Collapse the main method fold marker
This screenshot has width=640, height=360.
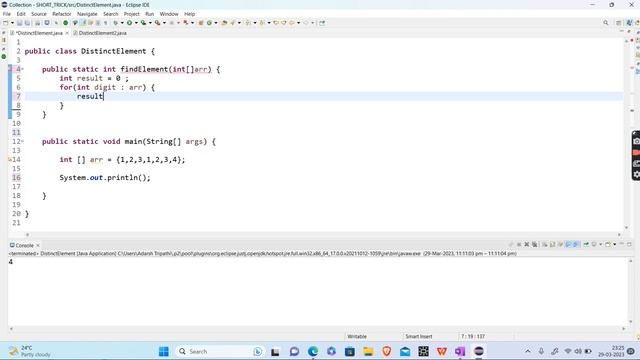tap(22, 142)
